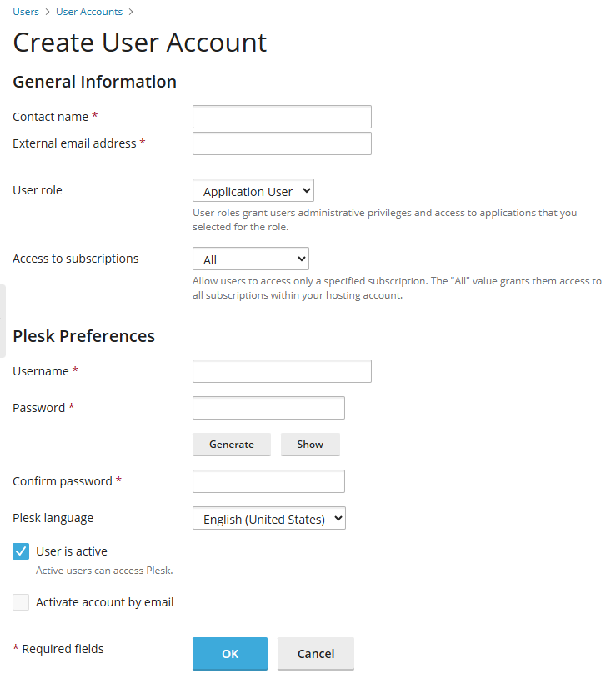
Task: Click the Username label text
Action: pyautogui.click(x=41, y=371)
